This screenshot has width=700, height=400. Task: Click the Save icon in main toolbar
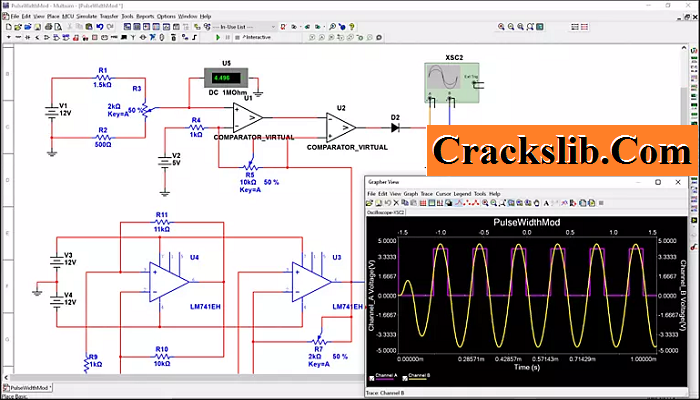click(x=38, y=27)
